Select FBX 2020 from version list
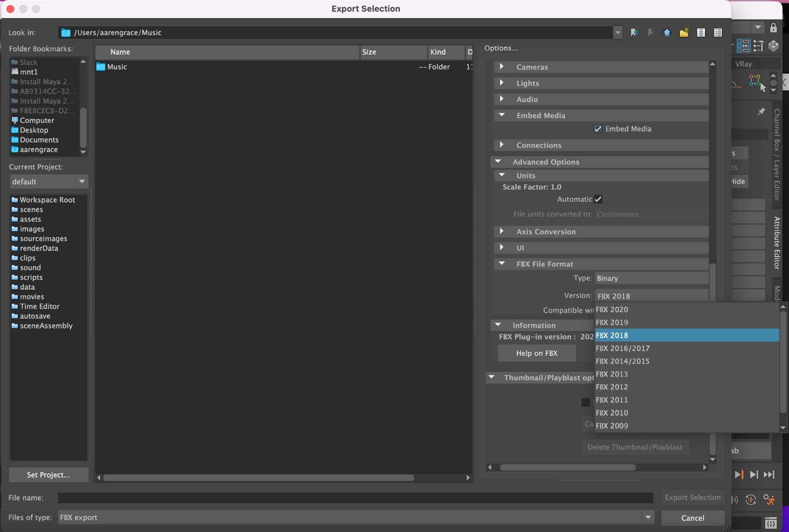 [612, 309]
